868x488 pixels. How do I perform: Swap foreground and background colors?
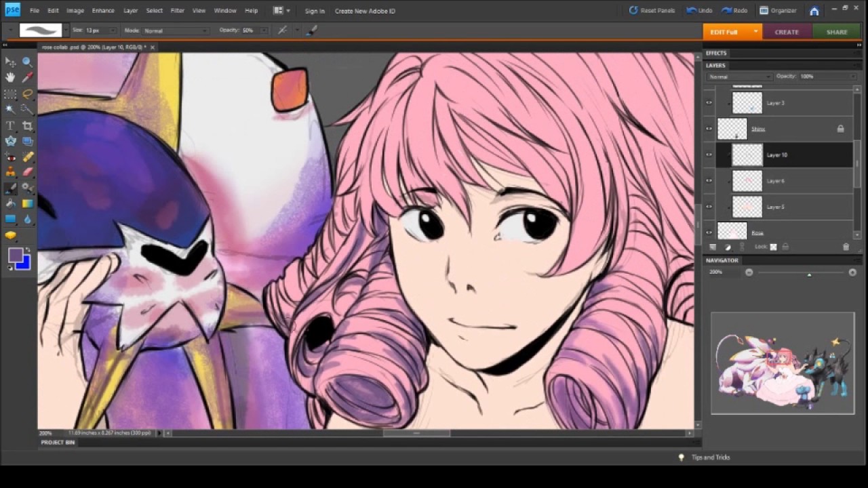tap(28, 250)
